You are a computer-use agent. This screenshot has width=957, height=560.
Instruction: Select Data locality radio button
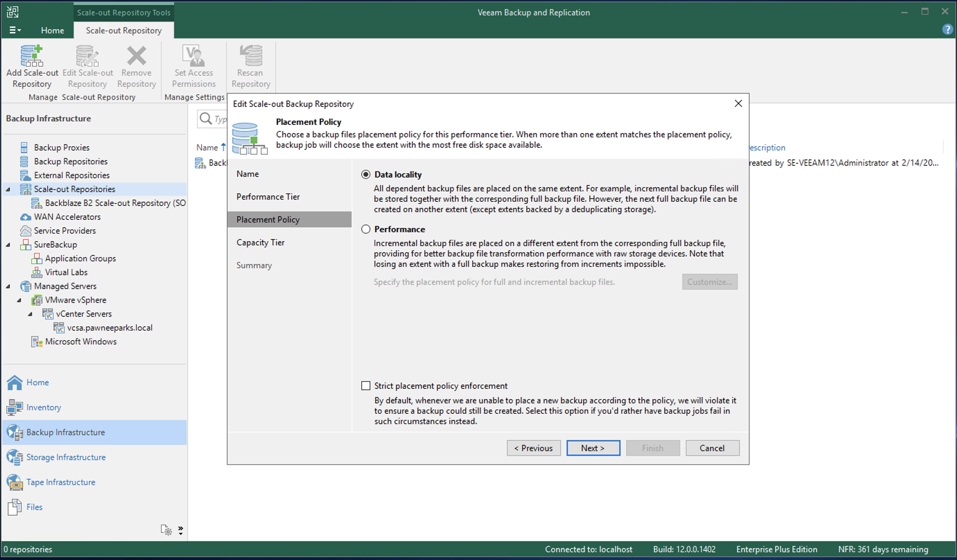[365, 174]
